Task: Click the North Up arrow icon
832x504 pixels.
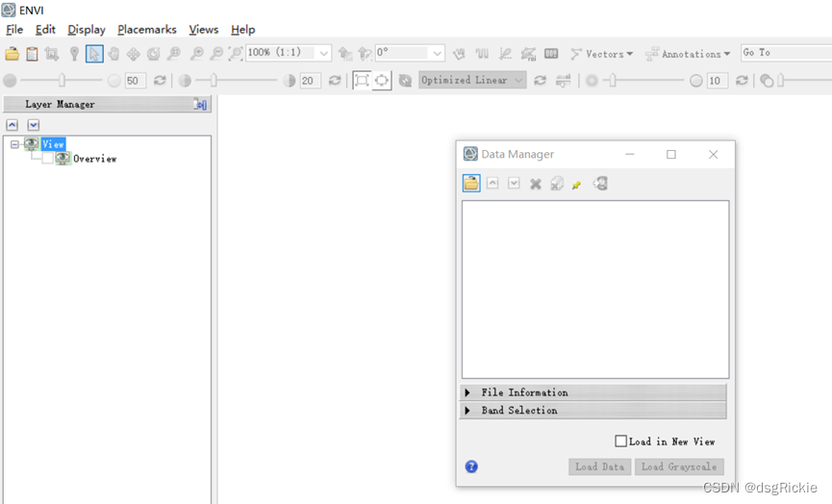Action: pos(345,54)
